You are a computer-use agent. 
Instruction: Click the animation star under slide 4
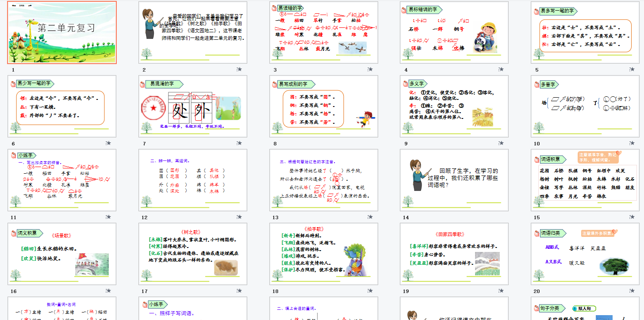point(501,69)
